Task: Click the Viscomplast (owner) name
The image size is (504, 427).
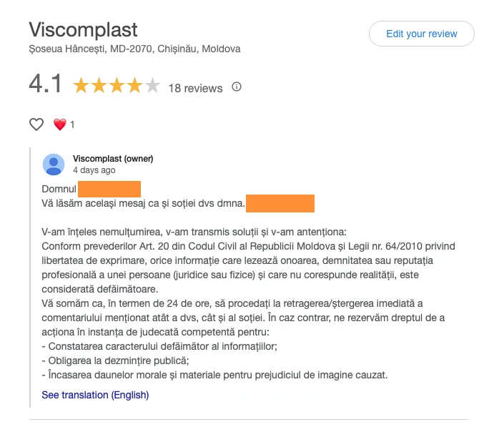Action: [113, 159]
